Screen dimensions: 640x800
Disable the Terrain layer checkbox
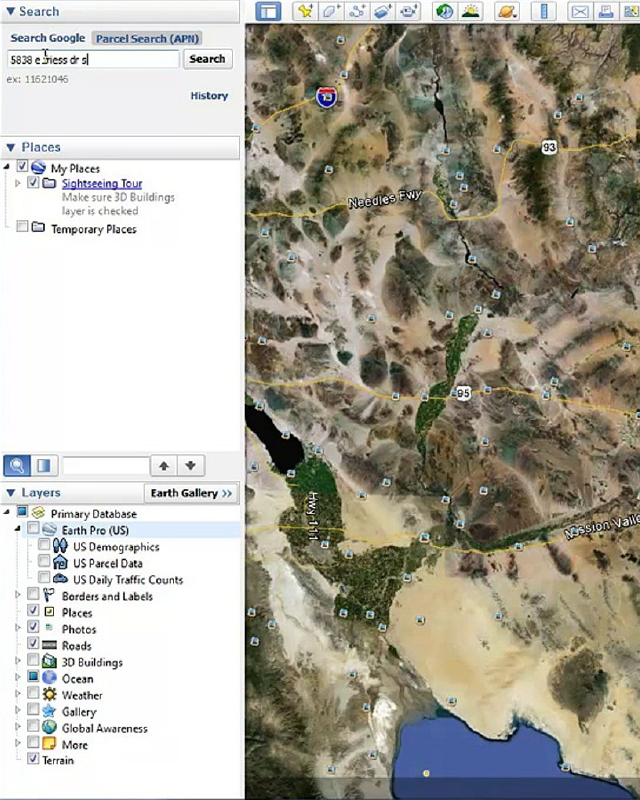coord(33,760)
